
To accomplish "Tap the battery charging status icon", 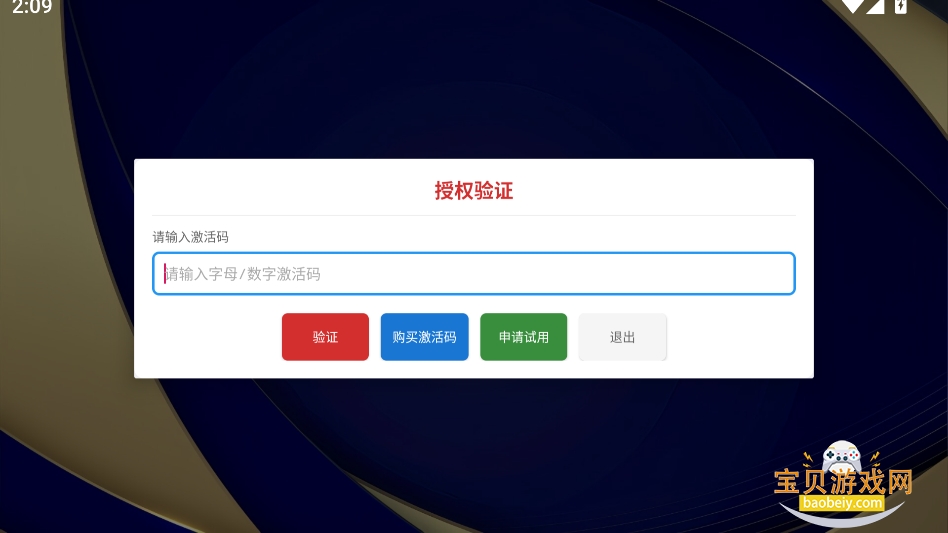I will [x=901, y=6].
